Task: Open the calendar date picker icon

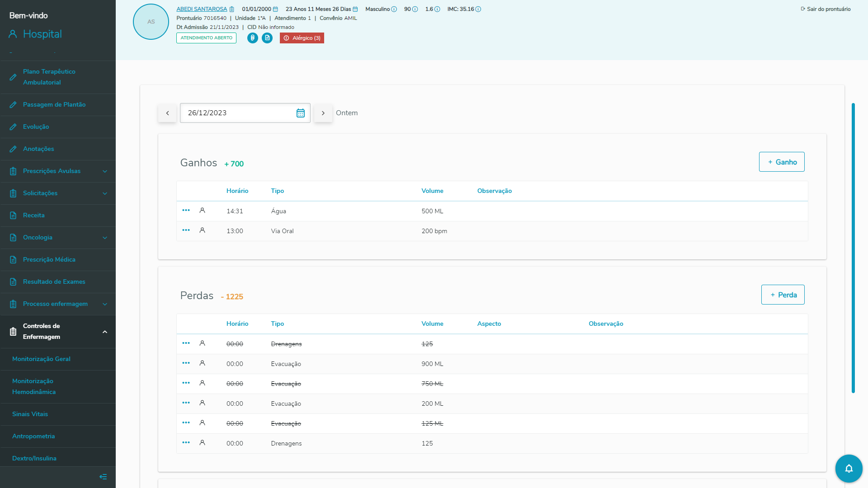Action: click(x=301, y=113)
